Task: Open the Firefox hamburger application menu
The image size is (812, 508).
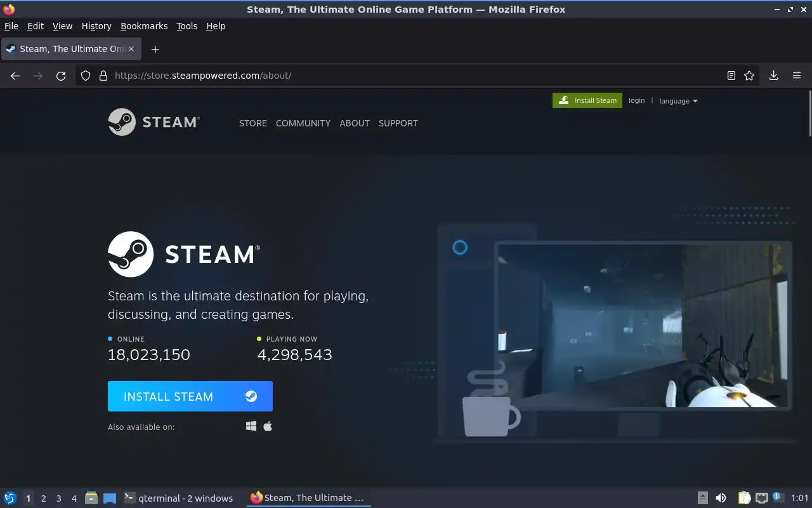Action: tap(797, 76)
